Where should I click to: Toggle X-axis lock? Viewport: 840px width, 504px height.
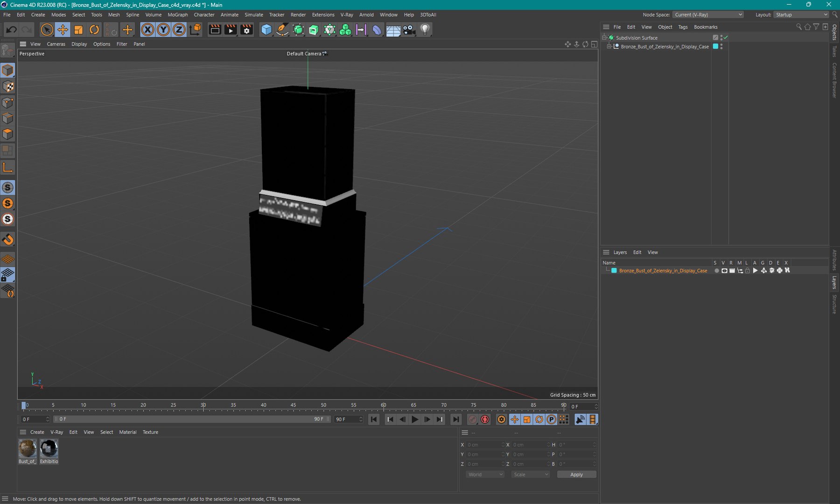click(147, 30)
